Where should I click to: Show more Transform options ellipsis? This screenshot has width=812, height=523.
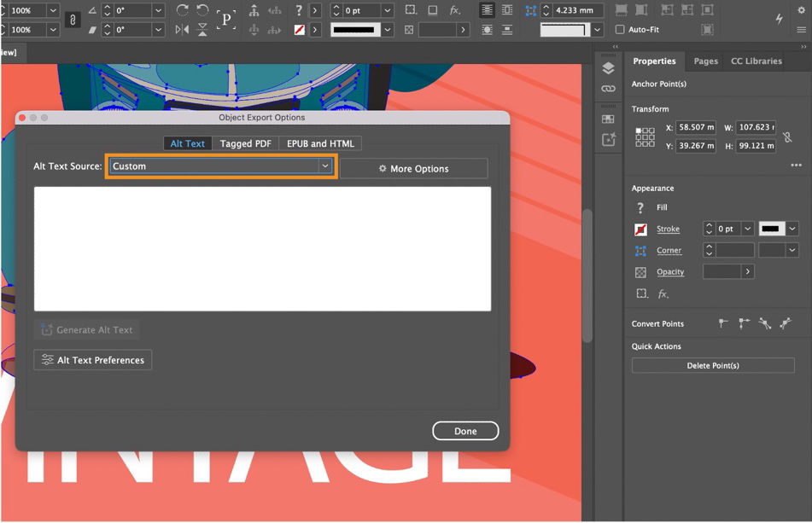(796, 165)
